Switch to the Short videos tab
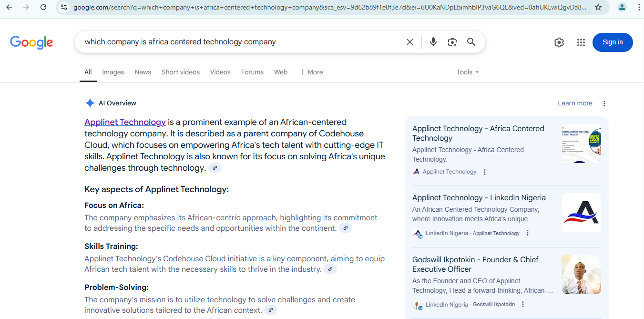The height and width of the screenshot is (319, 644). (x=181, y=72)
